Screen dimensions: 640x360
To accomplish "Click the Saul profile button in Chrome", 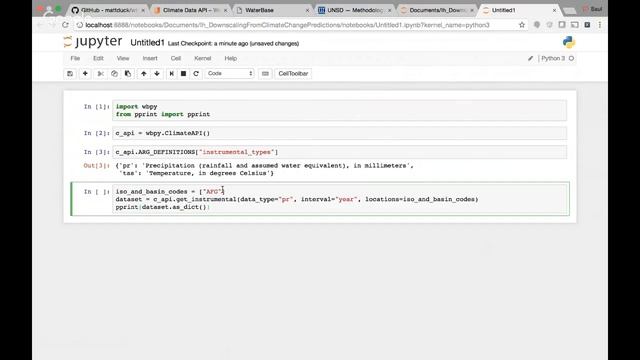I will pyautogui.click(x=593, y=9).
